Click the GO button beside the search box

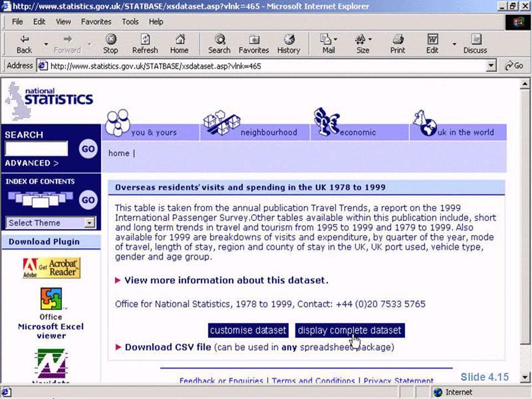point(88,149)
